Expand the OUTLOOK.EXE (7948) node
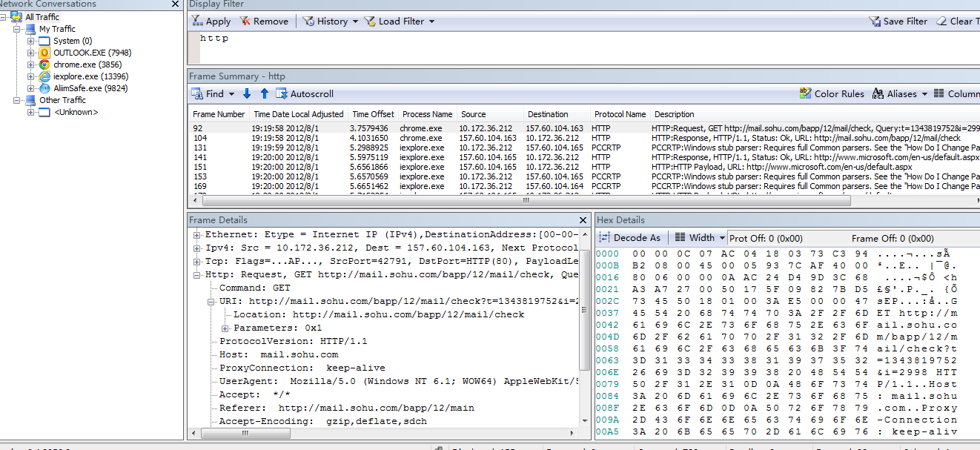This screenshot has width=980, height=450. pos(31,53)
